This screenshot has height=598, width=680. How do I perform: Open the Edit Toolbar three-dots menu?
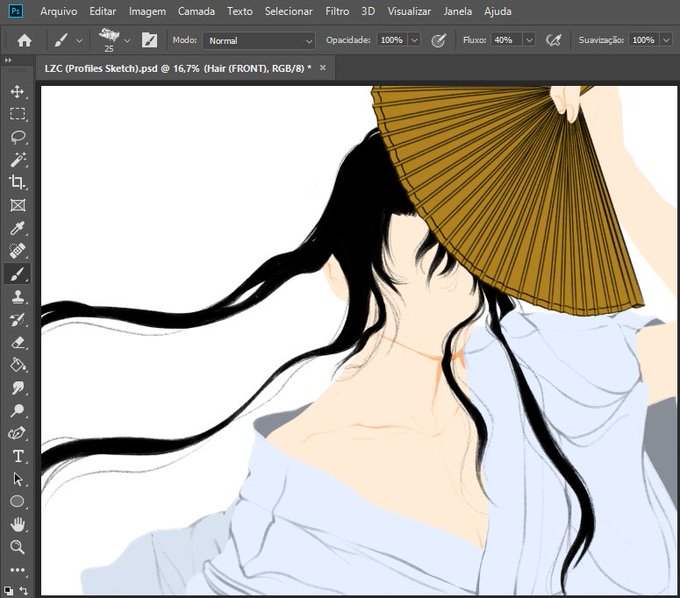(x=17, y=570)
